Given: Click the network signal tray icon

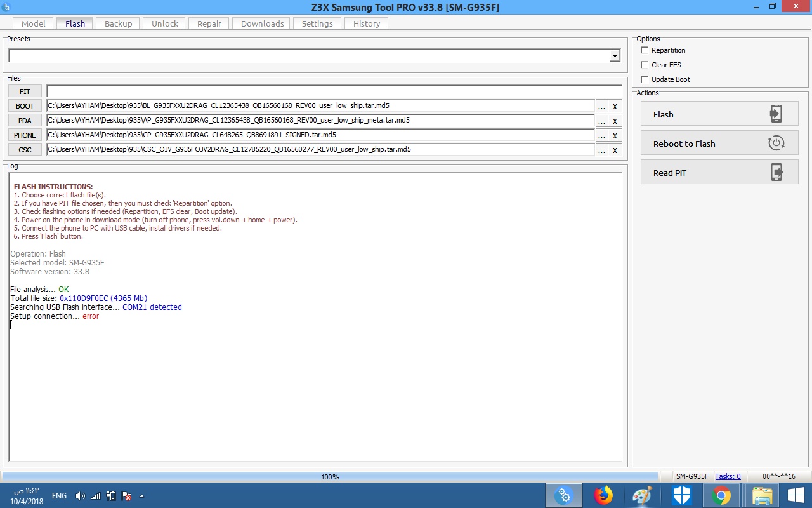Looking at the screenshot, I should click(96, 496).
